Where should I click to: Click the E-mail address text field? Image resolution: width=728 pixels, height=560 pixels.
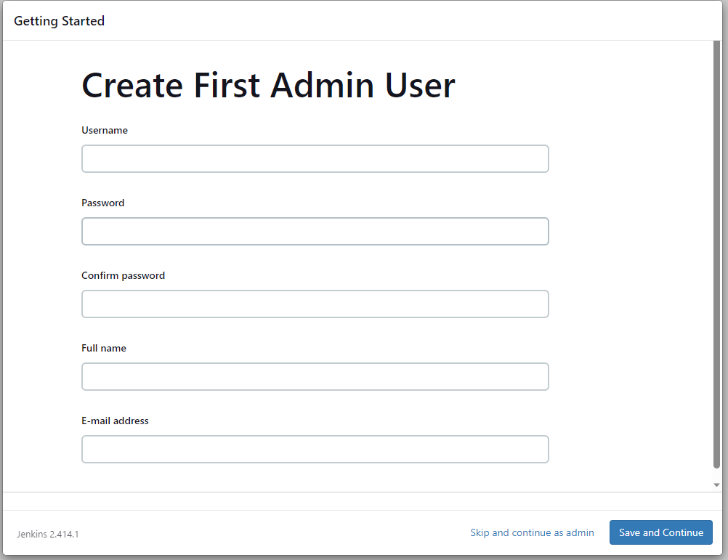click(315, 450)
